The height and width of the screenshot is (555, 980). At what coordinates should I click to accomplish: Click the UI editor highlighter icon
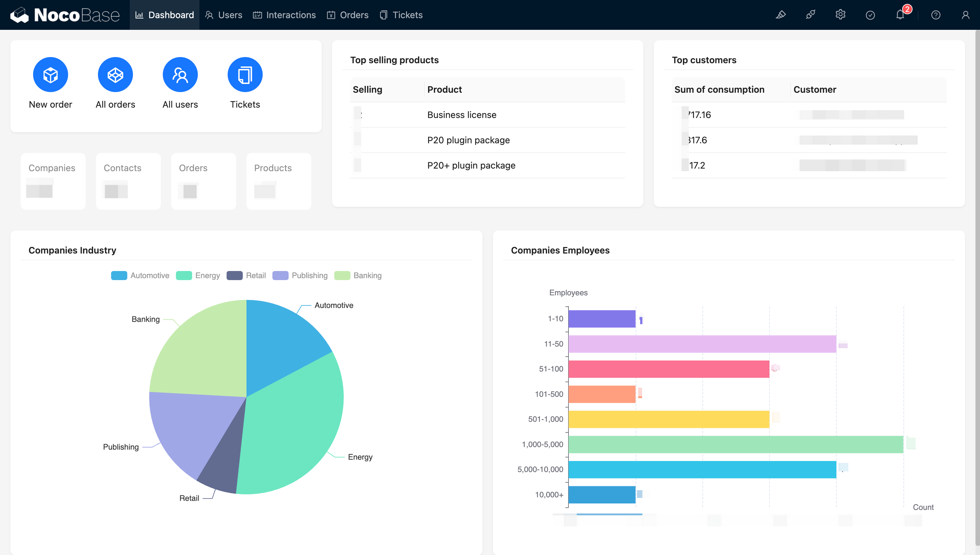(x=781, y=15)
